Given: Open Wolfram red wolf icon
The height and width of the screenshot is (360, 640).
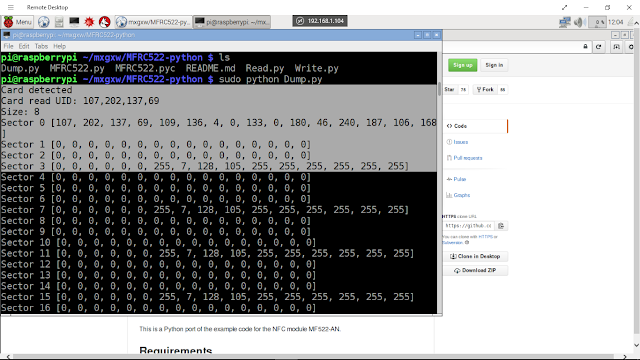Looking at the screenshot, I should [104, 22].
